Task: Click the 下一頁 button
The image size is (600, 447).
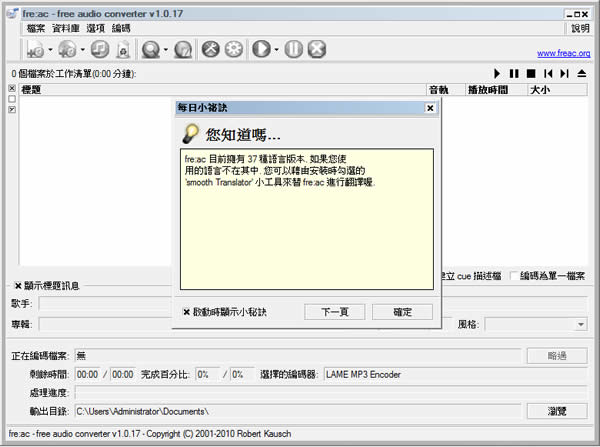Action: 335,312
